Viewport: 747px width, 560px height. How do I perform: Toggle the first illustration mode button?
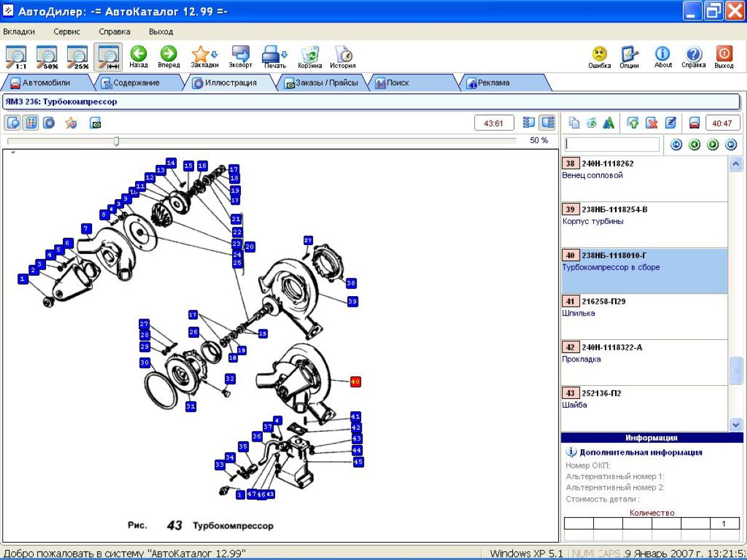coord(13,123)
